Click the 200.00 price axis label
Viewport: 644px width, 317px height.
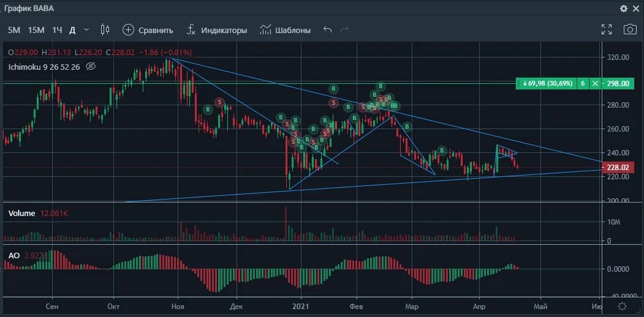tap(618, 201)
